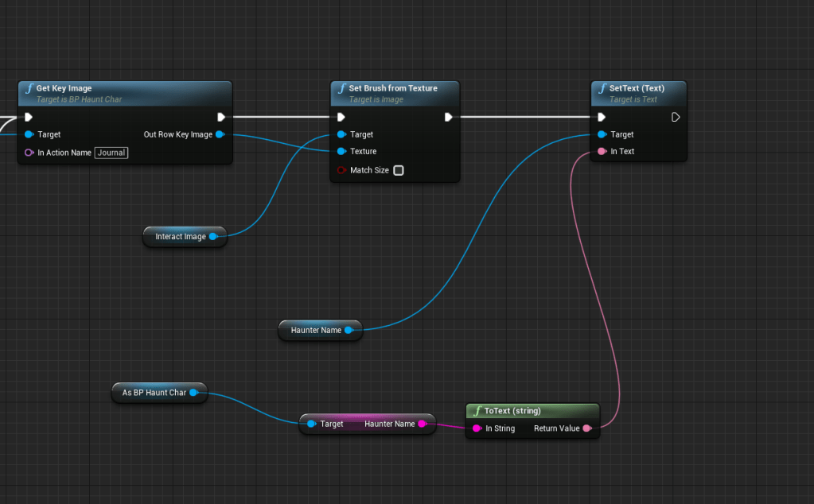Click Set Brush from Texture exec output pin

pyautogui.click(x=449, y=117)
